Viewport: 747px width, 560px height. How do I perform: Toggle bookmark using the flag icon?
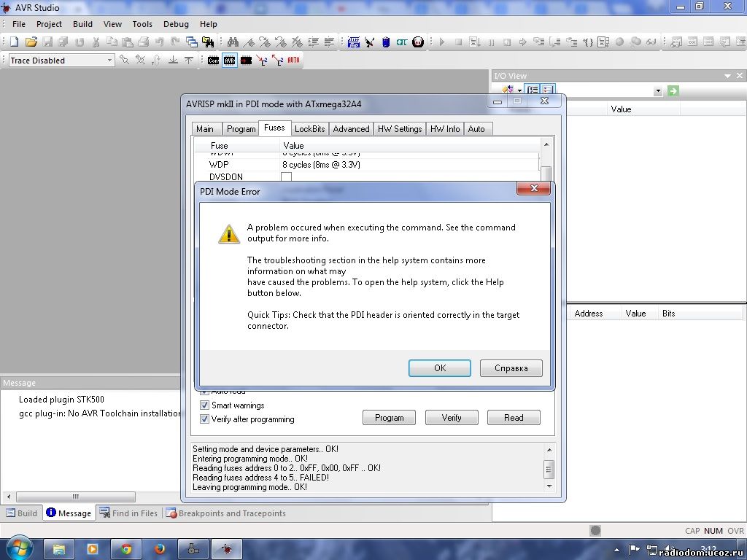click(x=249, y=42)
